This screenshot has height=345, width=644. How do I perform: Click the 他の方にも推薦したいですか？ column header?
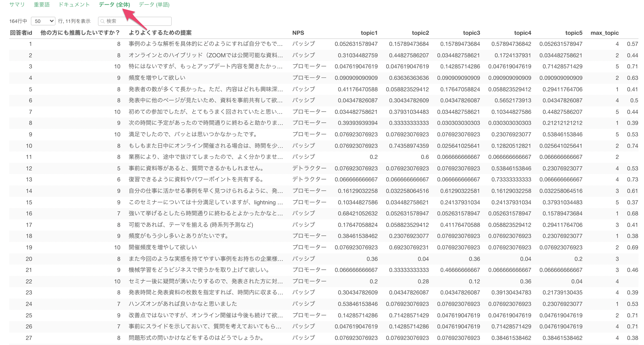click(80, 33)
